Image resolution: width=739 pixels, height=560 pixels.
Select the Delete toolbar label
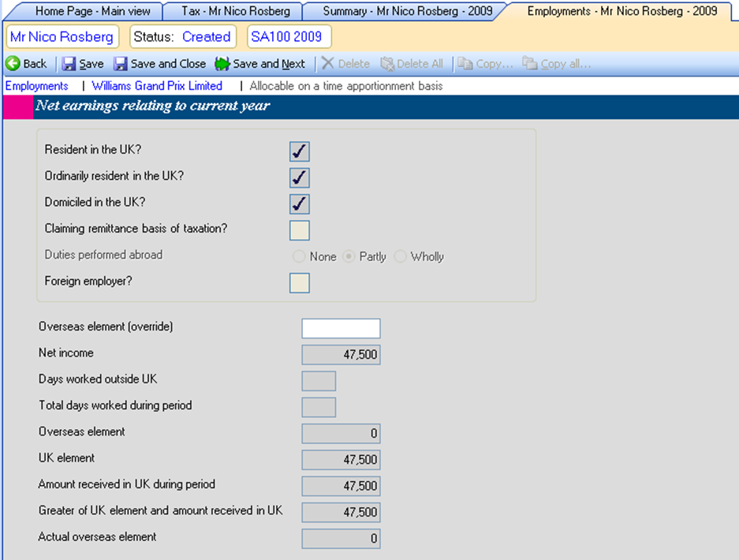(354, 64)
